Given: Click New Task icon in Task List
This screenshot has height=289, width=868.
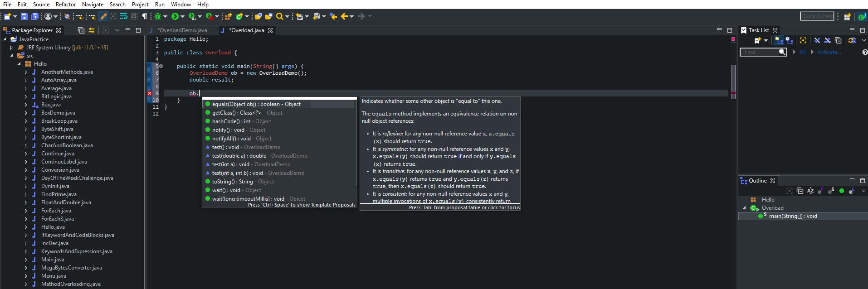Looking at the screenshot, I should [x=757, y=40].
